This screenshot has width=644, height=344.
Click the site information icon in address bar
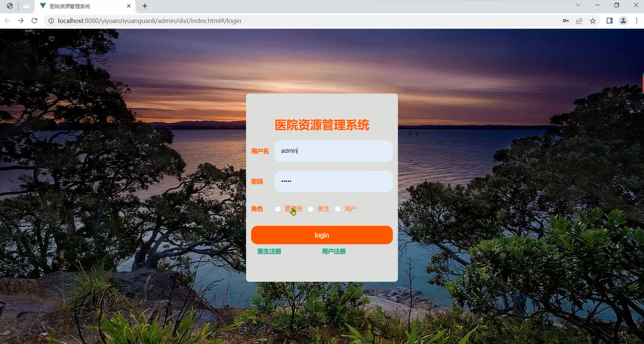51,21
